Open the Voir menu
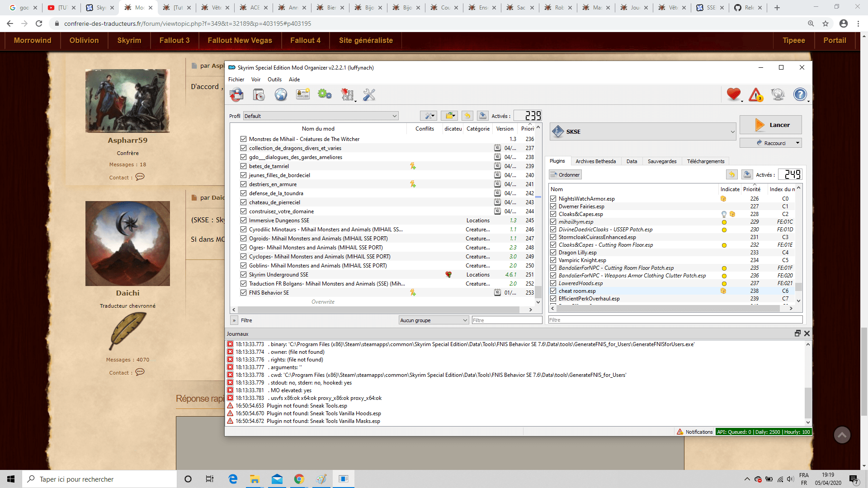Screen dimensions: 868x488 [256, 80]
